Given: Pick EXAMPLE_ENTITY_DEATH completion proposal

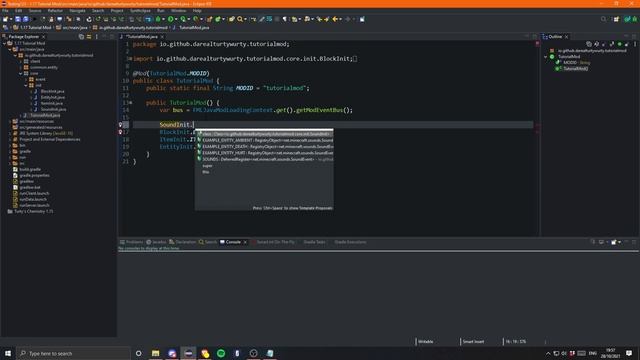Looking at the screenshot, I should (x=264, y=147).
